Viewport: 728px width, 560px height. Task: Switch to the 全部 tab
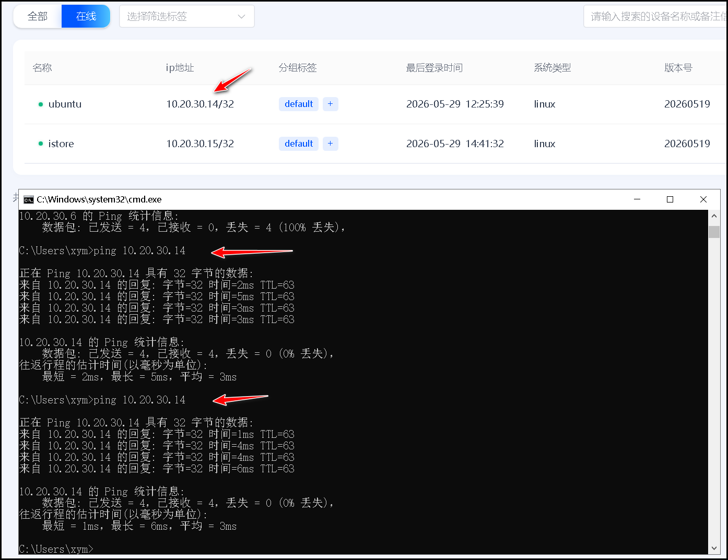(37, 16)
